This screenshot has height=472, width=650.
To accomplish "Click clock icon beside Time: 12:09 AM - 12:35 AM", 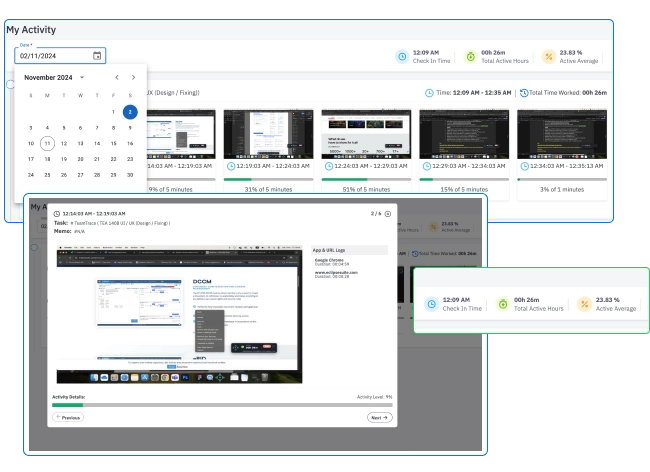I will 431,92.
